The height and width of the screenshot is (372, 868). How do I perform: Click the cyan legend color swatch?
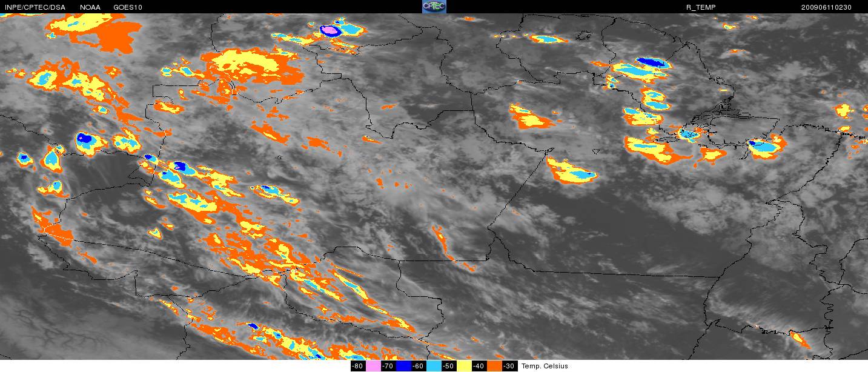(434, 366)
